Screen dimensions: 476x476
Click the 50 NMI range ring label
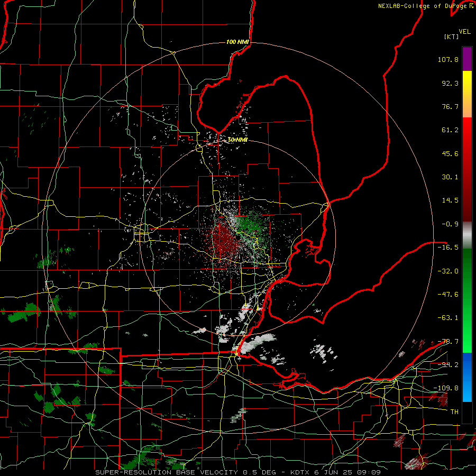[x=237, y=140]
